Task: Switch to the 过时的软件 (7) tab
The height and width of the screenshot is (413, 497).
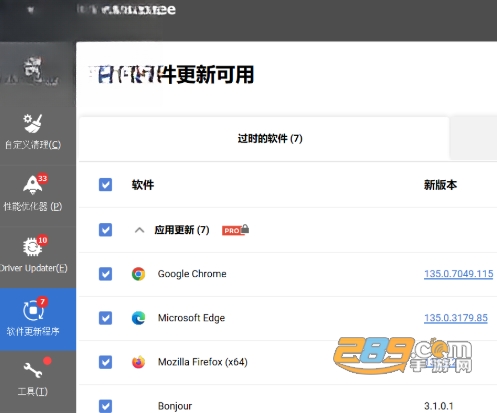Action: coord(264,138)
